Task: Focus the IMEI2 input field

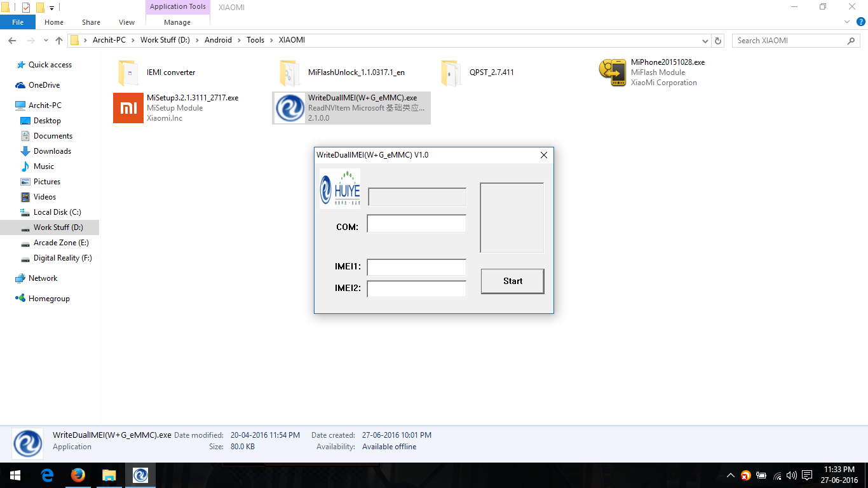Action: pos(417,289)
